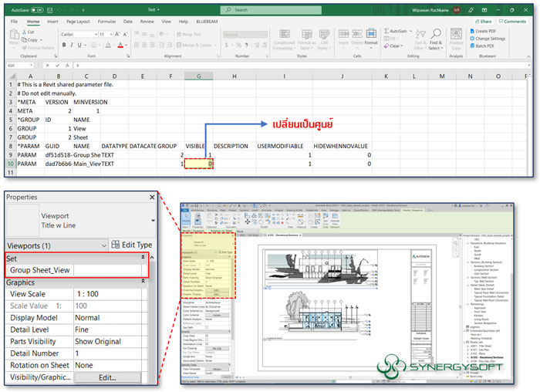Select the column G header

pos(199,76)
